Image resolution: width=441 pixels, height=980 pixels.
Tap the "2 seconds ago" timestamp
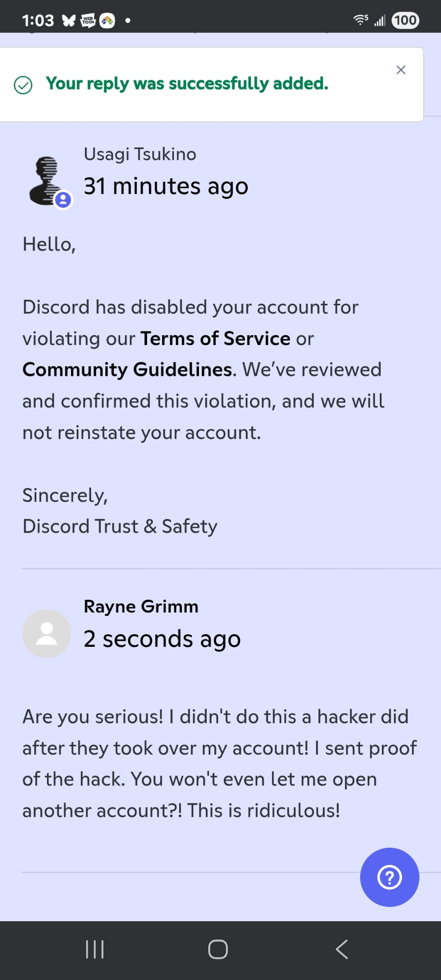[162, 639]
